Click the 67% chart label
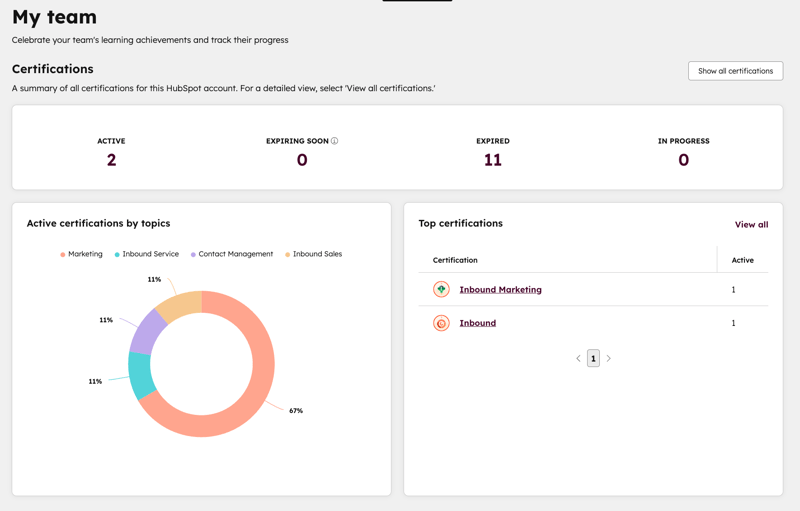800x511 pixels. click(296, 411)
